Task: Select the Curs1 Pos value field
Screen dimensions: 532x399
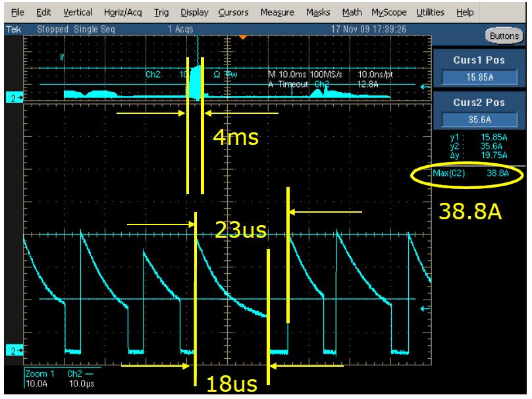Action: (x=479, y=78)
